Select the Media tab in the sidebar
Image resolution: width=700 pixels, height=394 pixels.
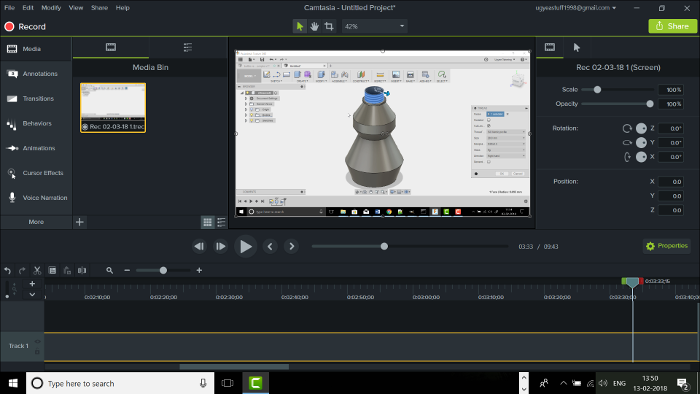36,49
